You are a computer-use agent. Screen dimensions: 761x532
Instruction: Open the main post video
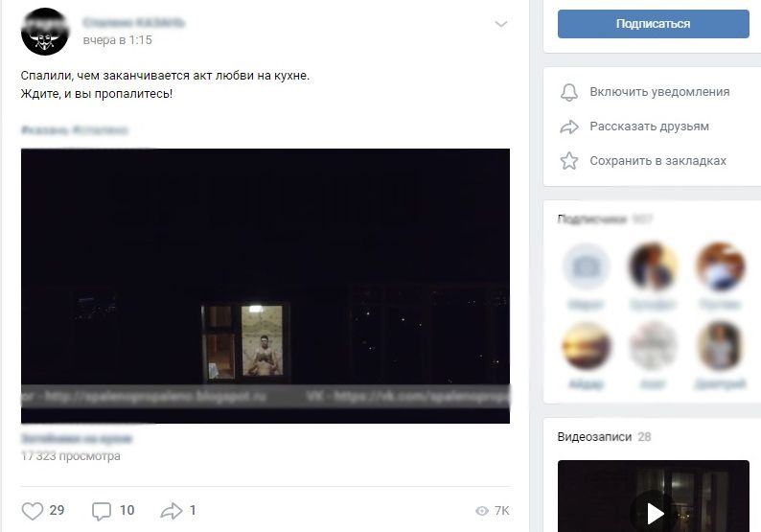point(265,286)
